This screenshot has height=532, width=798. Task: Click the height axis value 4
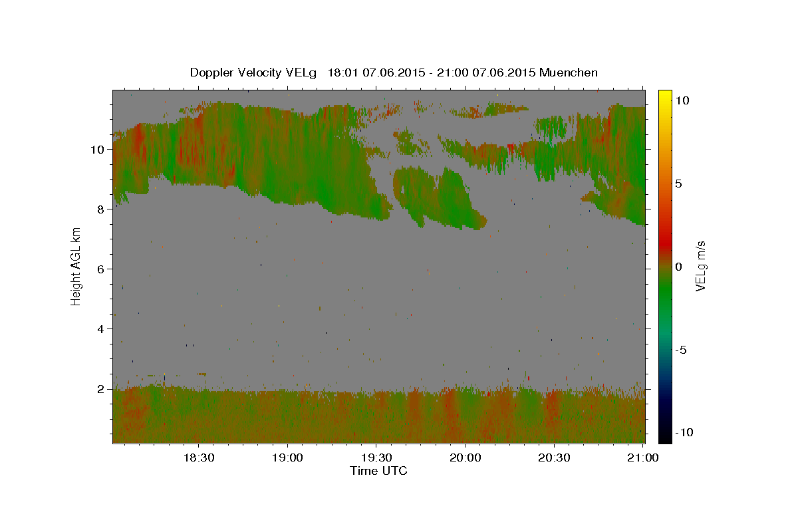101,329
